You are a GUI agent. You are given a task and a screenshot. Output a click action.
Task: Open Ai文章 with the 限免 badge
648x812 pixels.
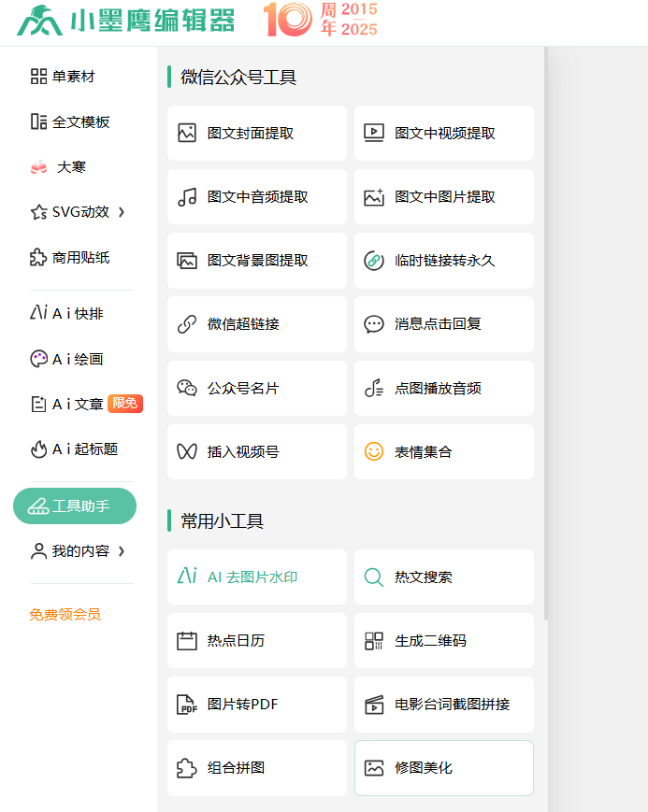(x=75, y=403)
